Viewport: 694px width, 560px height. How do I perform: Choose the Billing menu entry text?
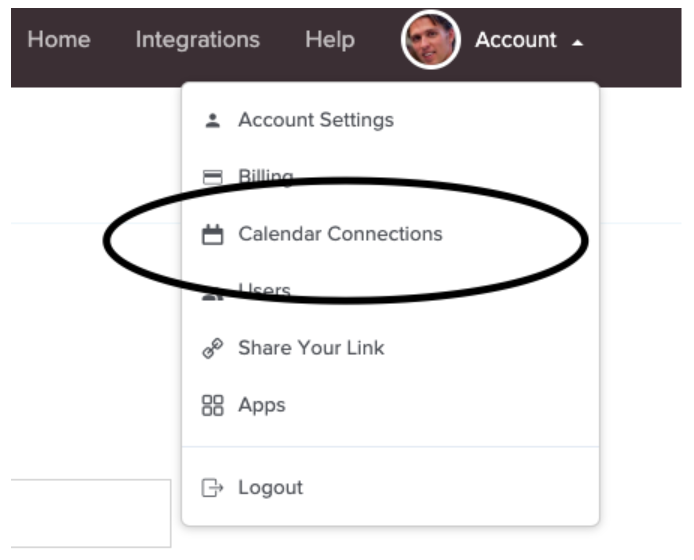(x=266, y=177)
